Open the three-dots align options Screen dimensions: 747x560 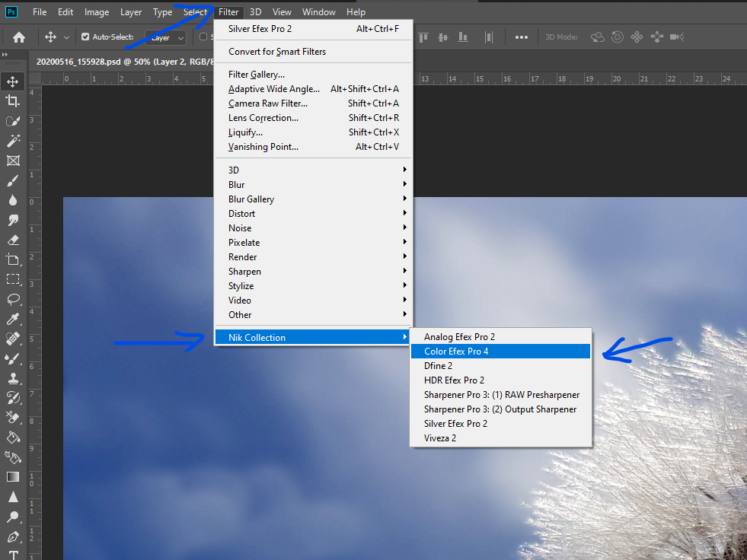point(521,37)
